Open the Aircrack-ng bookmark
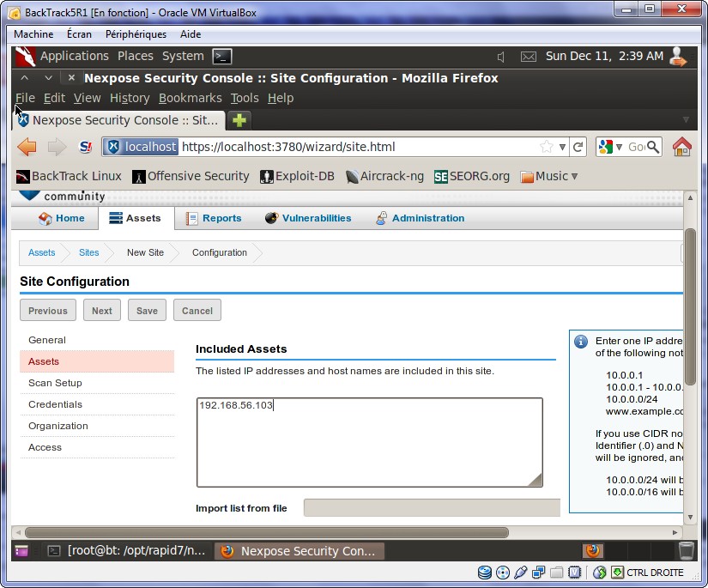 pyautogui.click(x=384, y=176)
